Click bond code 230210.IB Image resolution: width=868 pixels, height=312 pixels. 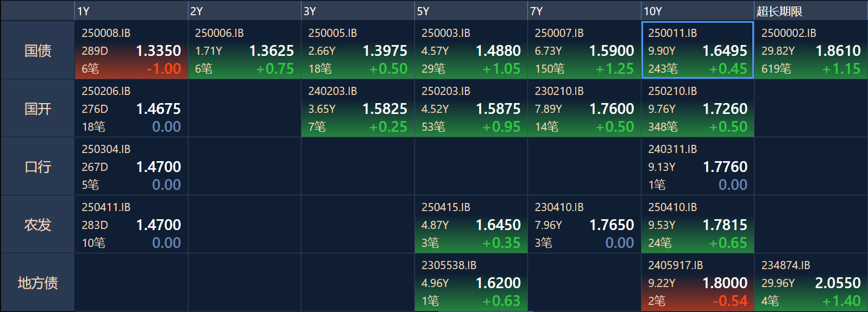coord(559,91)
